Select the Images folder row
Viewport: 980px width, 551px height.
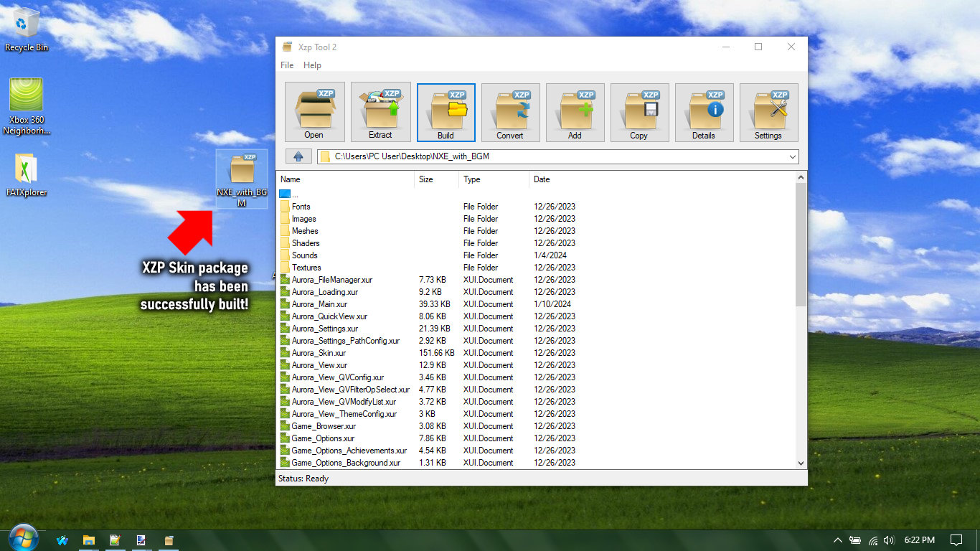(536, 219)
